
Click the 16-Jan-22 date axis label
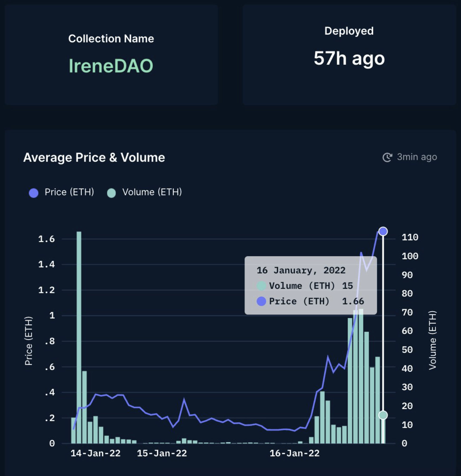(x=294, y=453)
